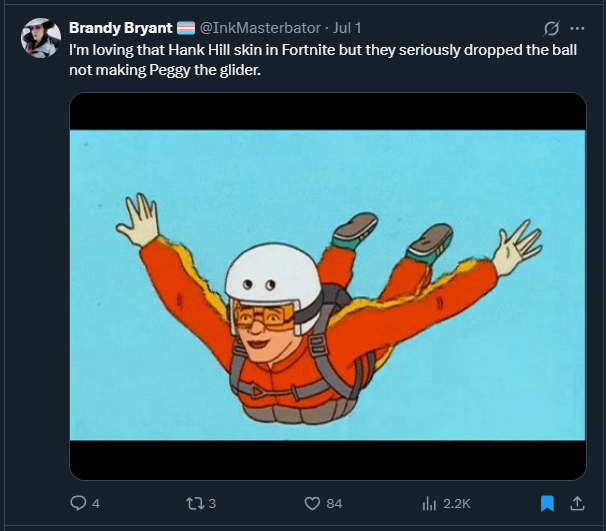Open the three-dot more options menu
The width and height of the screenshot is (606, 531).
tap(577, 28)
